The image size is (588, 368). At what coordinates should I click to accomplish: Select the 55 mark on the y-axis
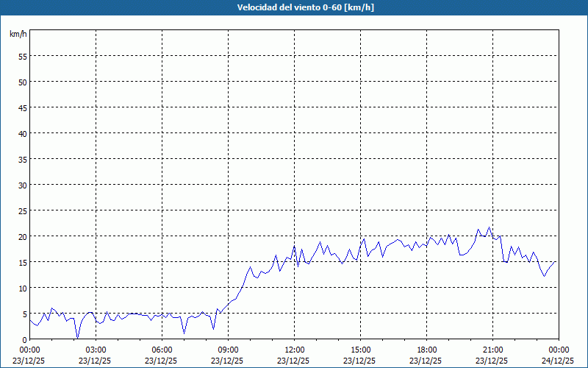(22, 56)
